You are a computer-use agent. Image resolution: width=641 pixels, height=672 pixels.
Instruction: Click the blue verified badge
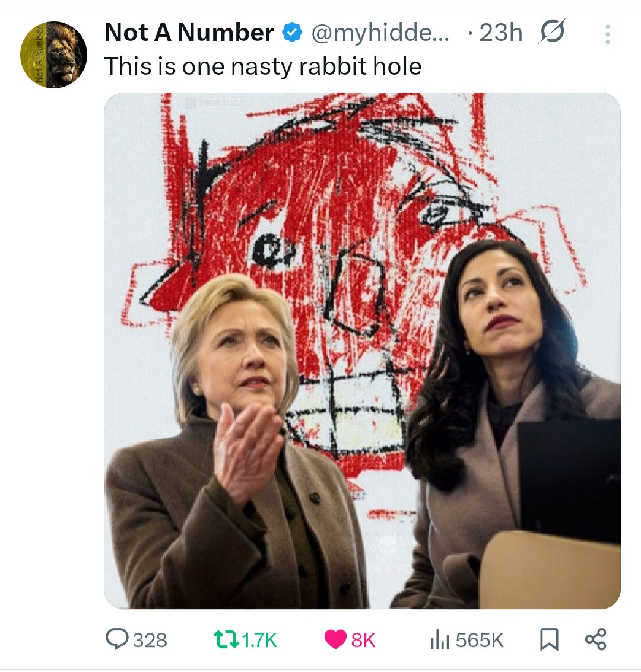pyautogui.click(x=291, y=33)
